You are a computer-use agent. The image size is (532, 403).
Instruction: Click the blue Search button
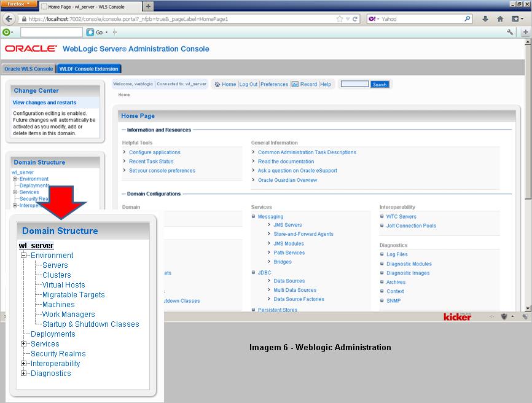tap(380, 84)
